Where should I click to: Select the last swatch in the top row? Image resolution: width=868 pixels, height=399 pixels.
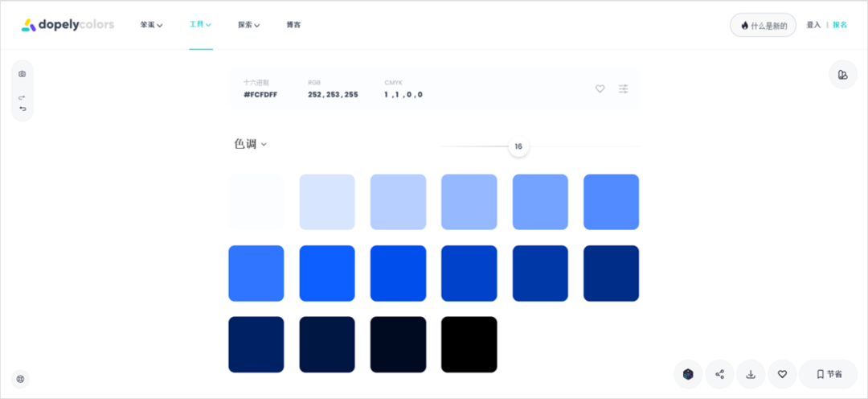611,202
